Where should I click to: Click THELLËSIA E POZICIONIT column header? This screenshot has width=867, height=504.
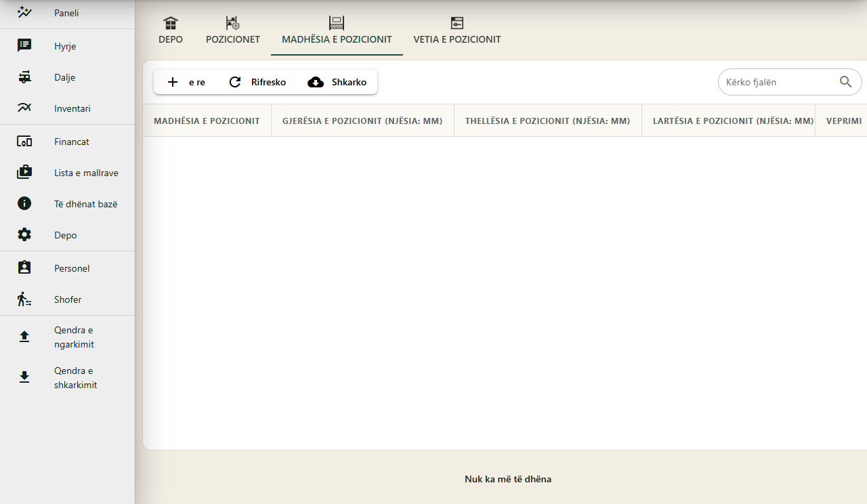[x=548, y=121]
